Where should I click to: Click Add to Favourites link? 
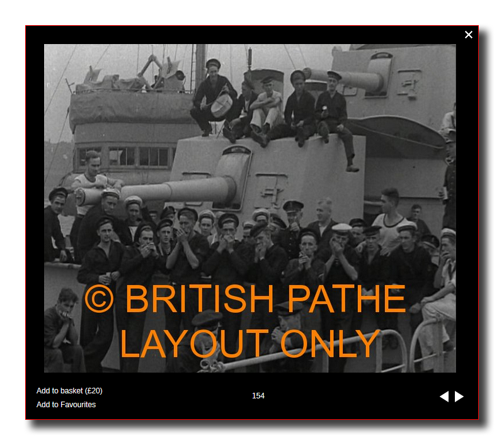66,405
